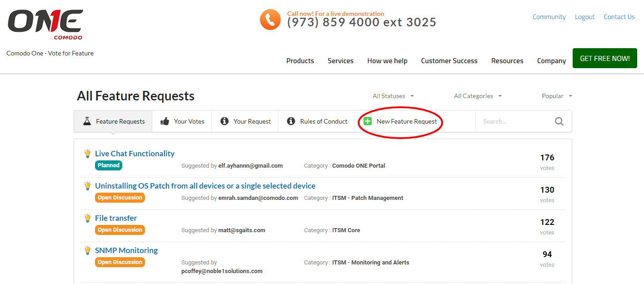Open the Customer Success menu
The height and width of the screenshot is (284, 644).
pos(449,61)
